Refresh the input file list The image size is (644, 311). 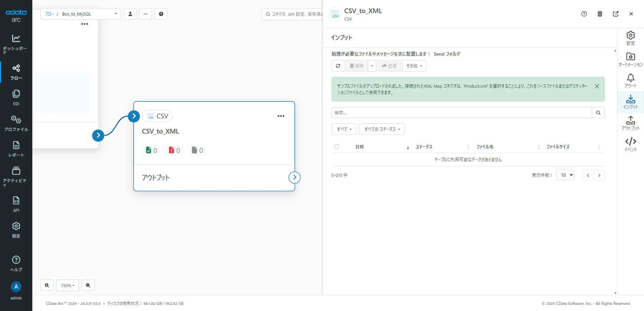pos(338,66)
